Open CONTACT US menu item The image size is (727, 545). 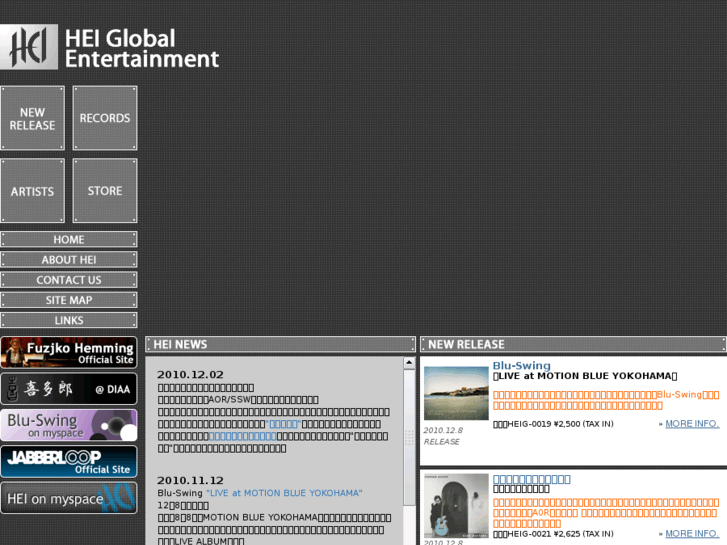(69, 280)
